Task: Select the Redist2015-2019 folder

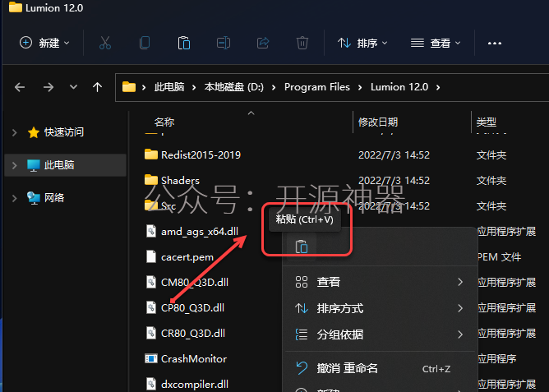Action: click(x=201, y=154)
